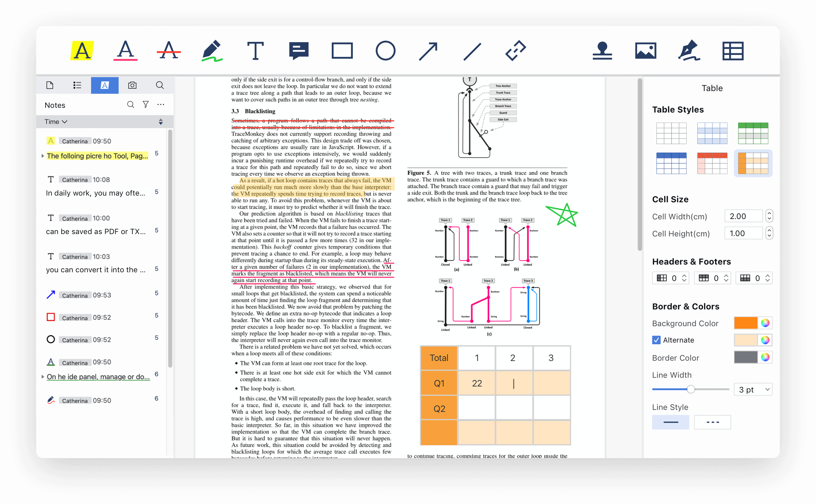Click the orange Background Color swatch
This screenshot has width=816, height=504.
[746, 323]
